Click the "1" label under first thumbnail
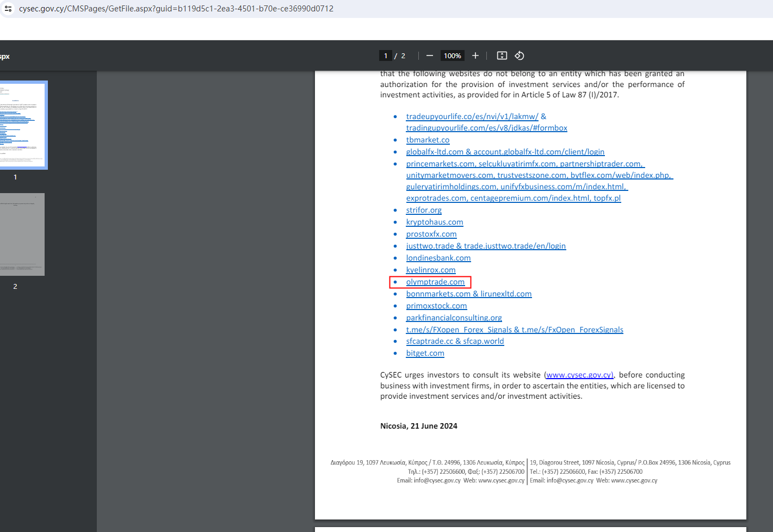This screenshot has width=773, height=532. 15,177
